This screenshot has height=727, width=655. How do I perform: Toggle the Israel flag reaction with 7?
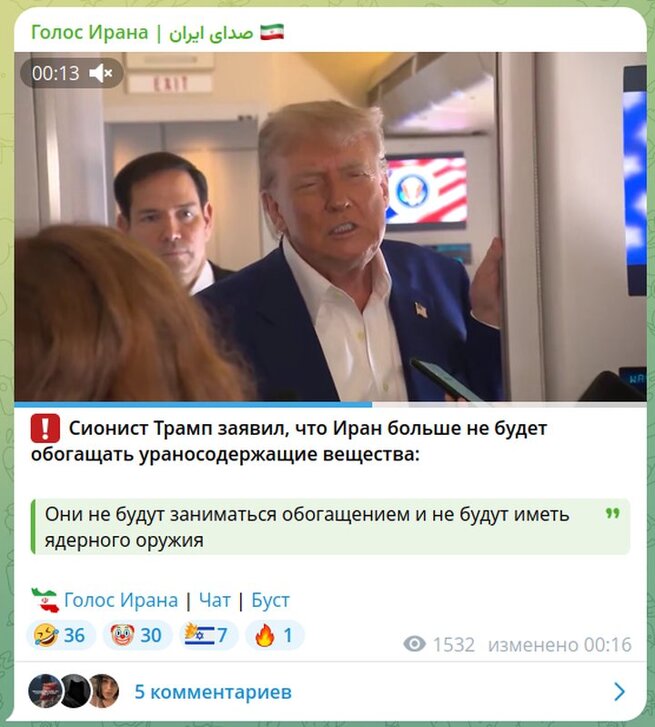pyautogui.click(x=208, y=635)
